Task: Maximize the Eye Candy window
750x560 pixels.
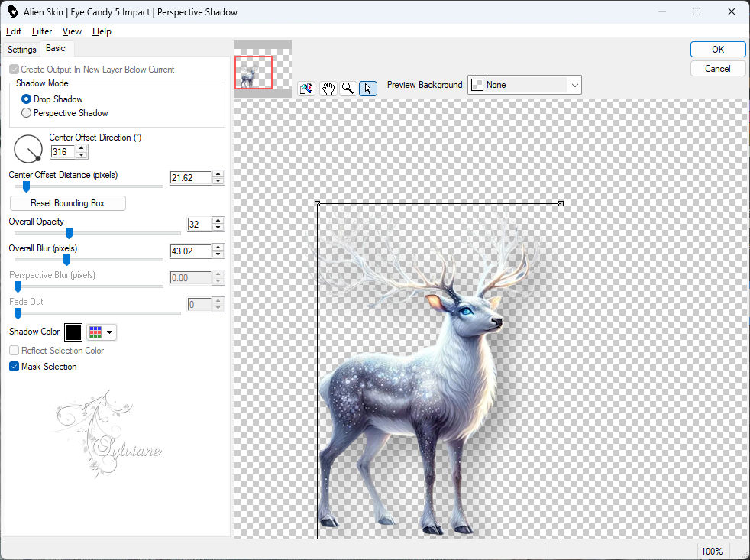Action: tap(697, 11)
